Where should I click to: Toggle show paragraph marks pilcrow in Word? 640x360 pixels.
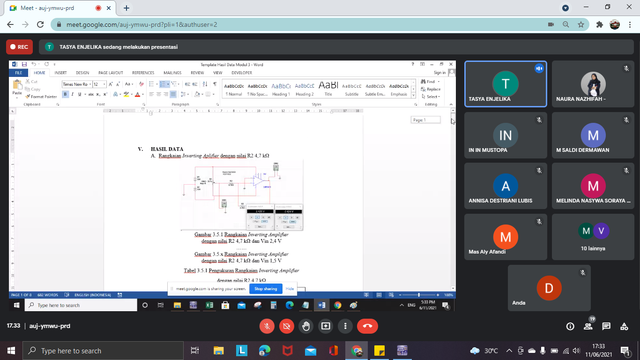(215, 84)
